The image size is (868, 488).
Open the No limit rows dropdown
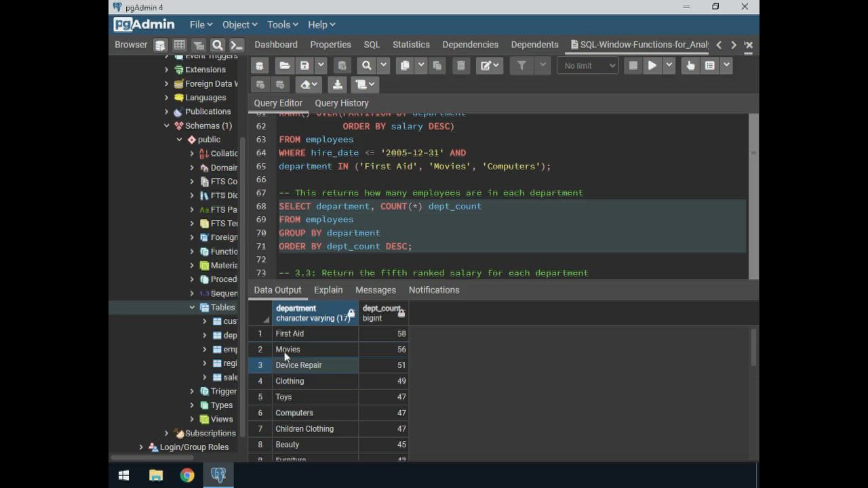point(588,66)
